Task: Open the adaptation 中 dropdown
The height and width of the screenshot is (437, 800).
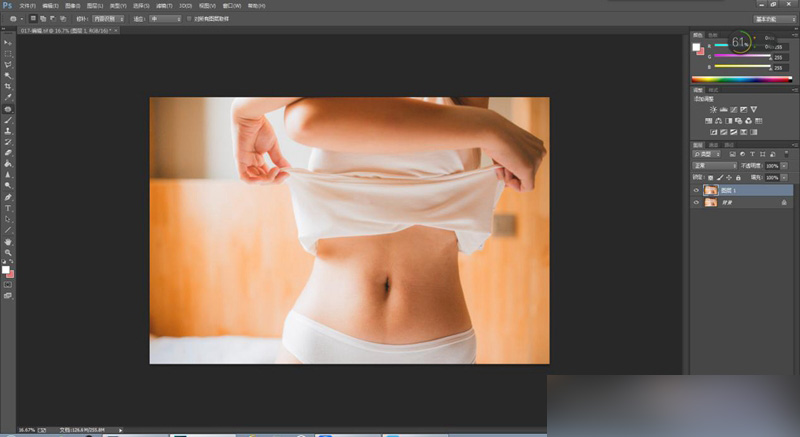Action: [165, 19]
